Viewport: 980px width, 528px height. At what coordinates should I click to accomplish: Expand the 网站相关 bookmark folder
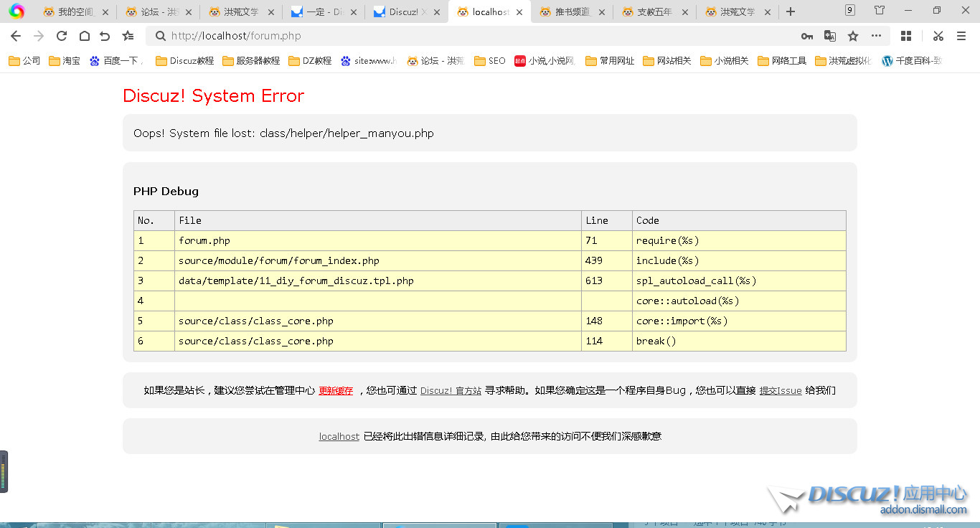tap(667, 61)
